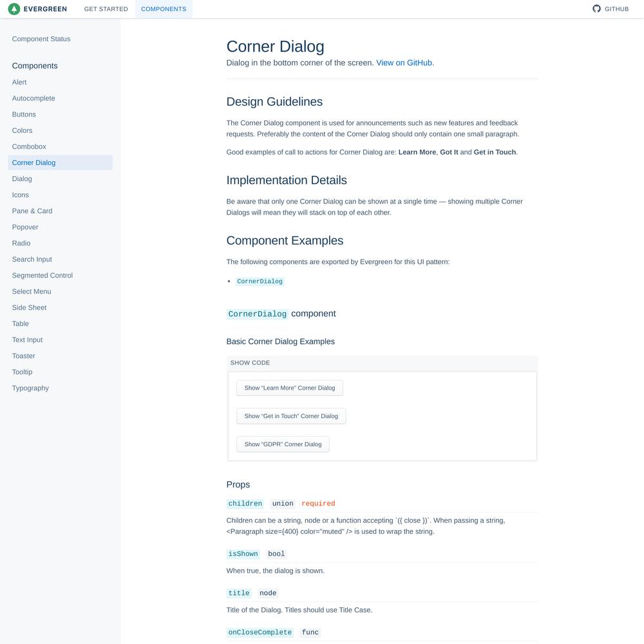Click the CornerDialog code bullet item
Viewport: 644px width, 644px height.
coord(260,281)
